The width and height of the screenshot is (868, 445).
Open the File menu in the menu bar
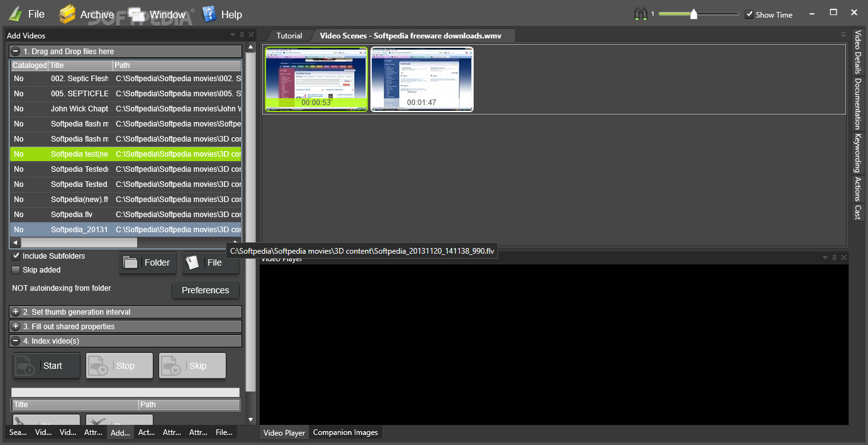[x=26, y=14]
